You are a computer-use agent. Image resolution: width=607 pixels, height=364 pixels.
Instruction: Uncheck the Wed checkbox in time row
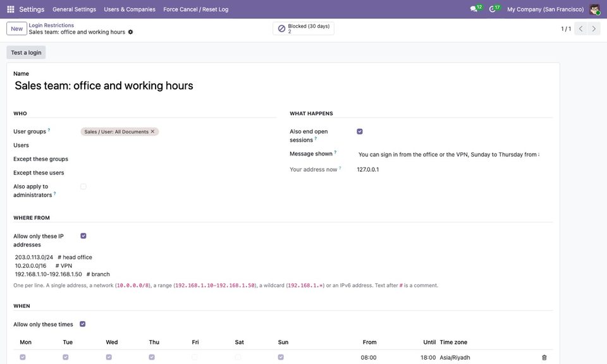tap(109, 357)
